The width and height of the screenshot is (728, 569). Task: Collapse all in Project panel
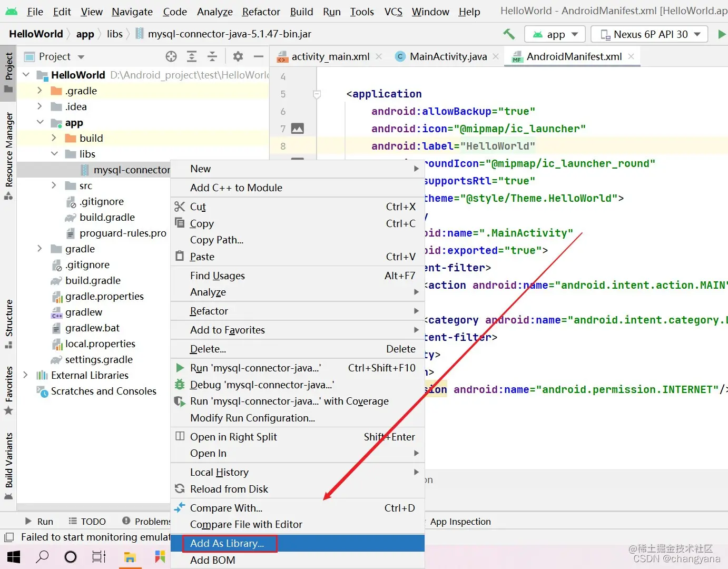coord(212,56)
